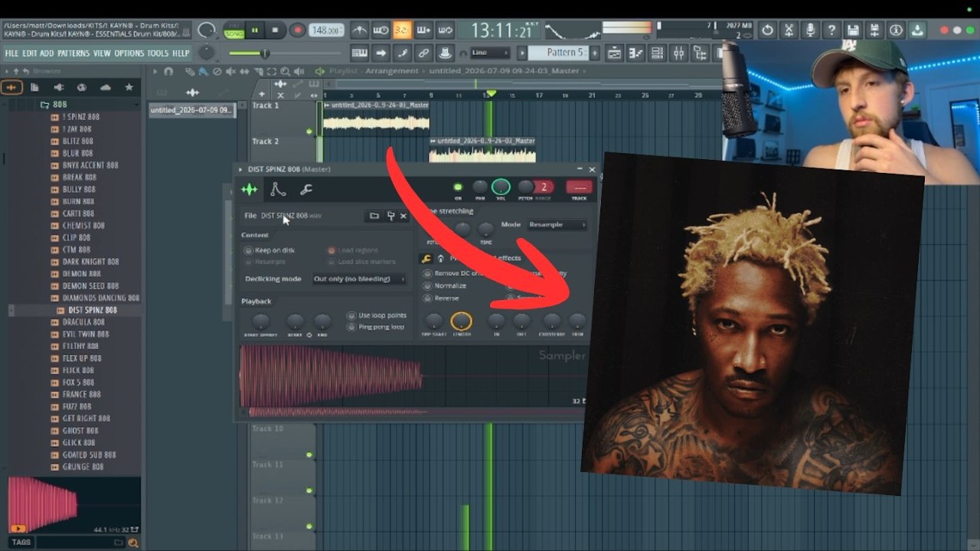Open the HELP menu
Screen dimensions: 980x551
coord(181,54)
